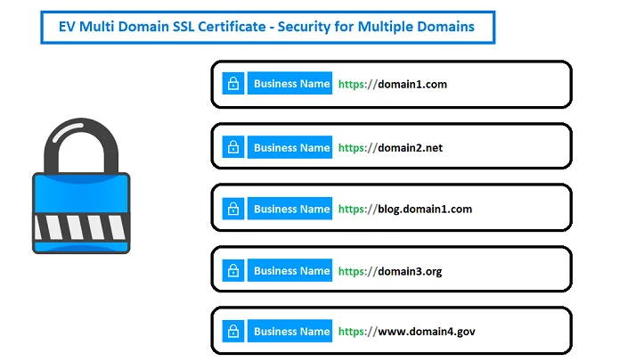Click blank area right of domain2.net text
Viewport: 644px width, 362px height.
(508, 148)
